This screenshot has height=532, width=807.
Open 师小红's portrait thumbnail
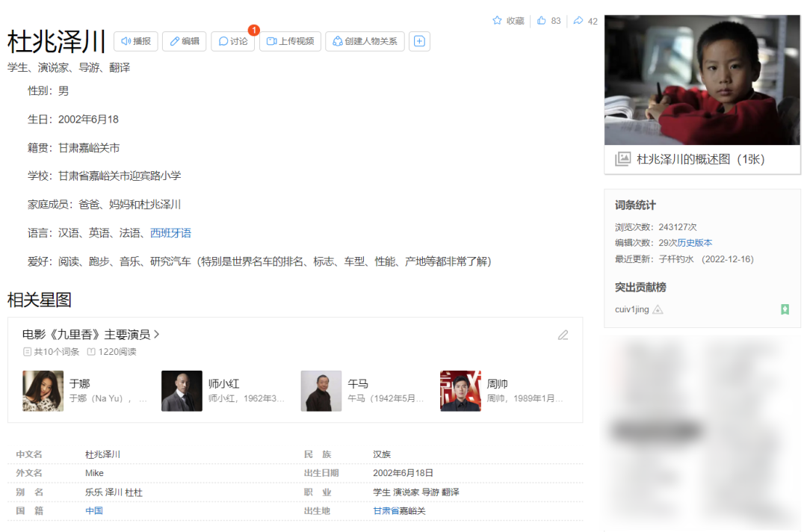(x=182, y=391)
